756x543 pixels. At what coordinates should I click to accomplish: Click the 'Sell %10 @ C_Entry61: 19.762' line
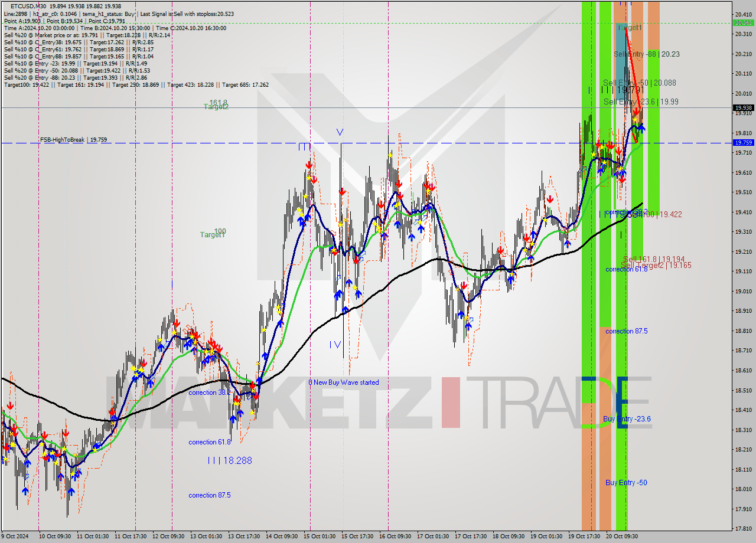[x=79, y=49]
